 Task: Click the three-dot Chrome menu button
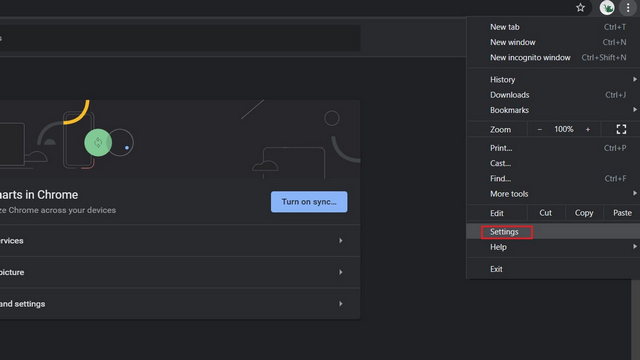pos(628,7)
